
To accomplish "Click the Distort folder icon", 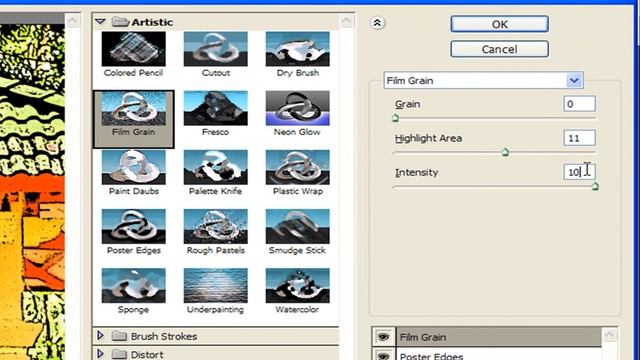I will tap(119, 354).
